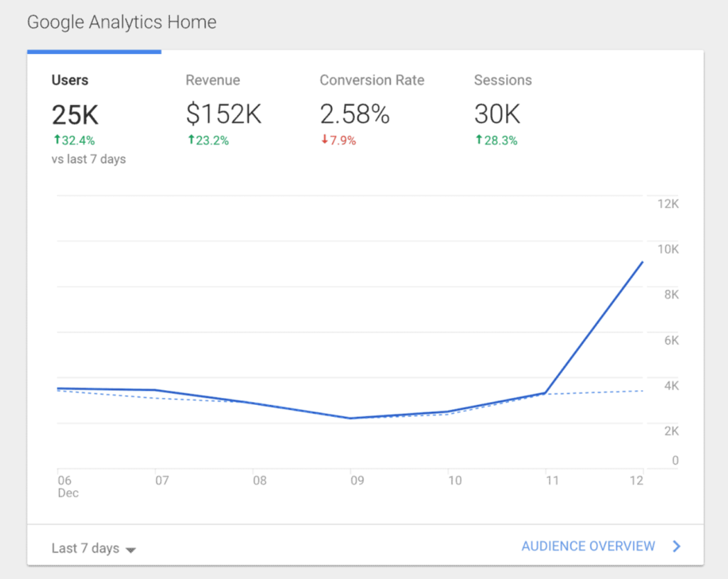Click the chevron arrow beside Audience Overview
The image size is (728, 579).
[677, 546]
